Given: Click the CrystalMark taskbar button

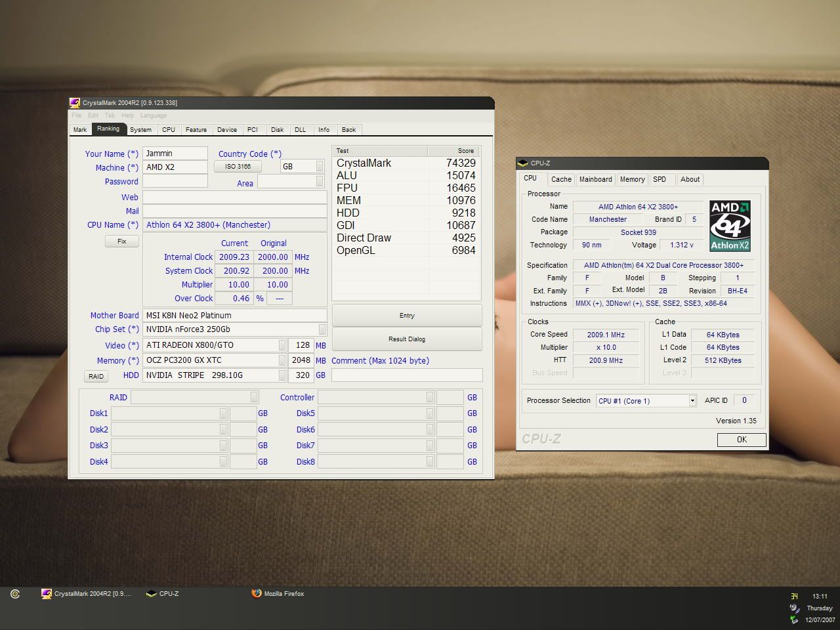Looking at the screenshot, I should point(87,594).
